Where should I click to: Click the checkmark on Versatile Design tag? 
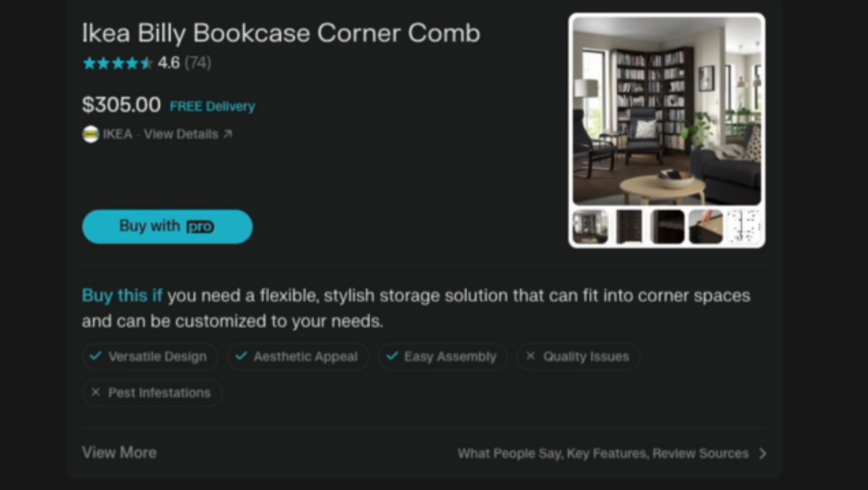click(96, 356)
